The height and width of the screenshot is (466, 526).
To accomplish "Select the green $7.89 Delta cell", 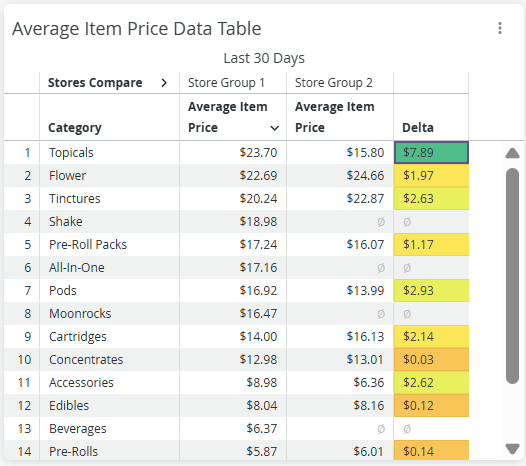I will [x=431, y=153].
